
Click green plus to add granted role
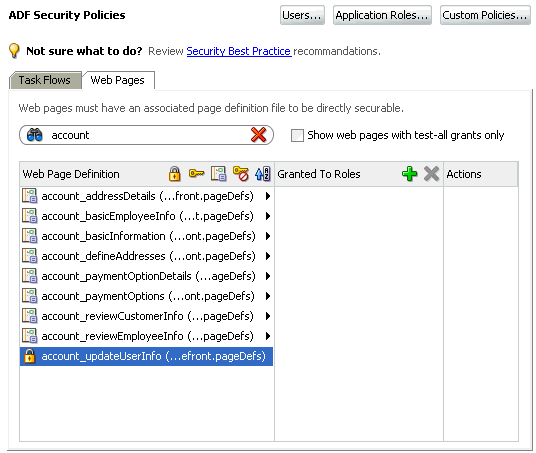click(x=410, y=174)
